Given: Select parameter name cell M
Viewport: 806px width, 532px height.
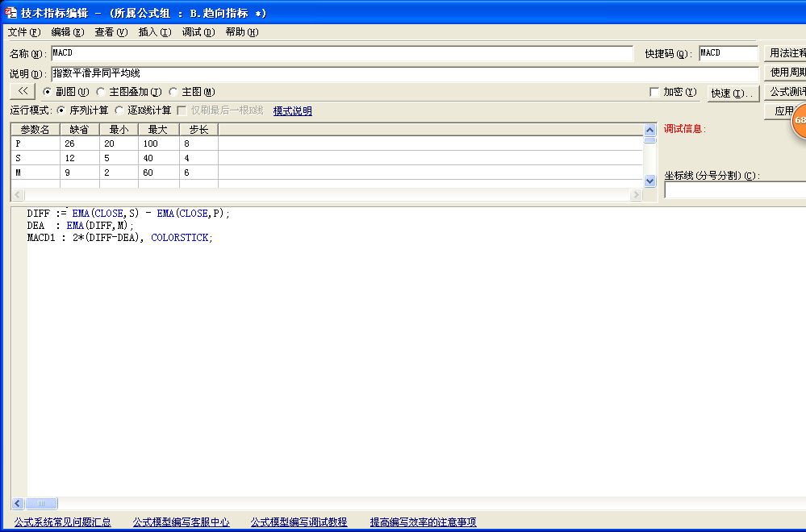Looking at the screenshot, I should 35,172.
